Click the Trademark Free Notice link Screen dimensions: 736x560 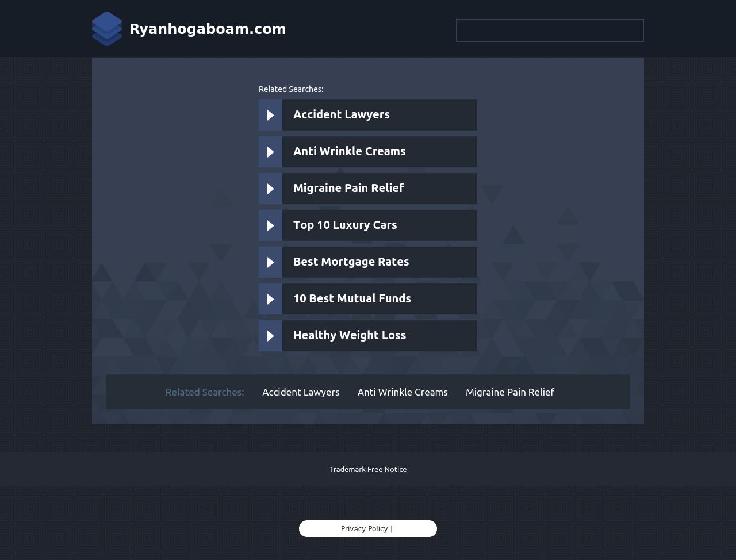pyautogui.click(x=368, y=469)
